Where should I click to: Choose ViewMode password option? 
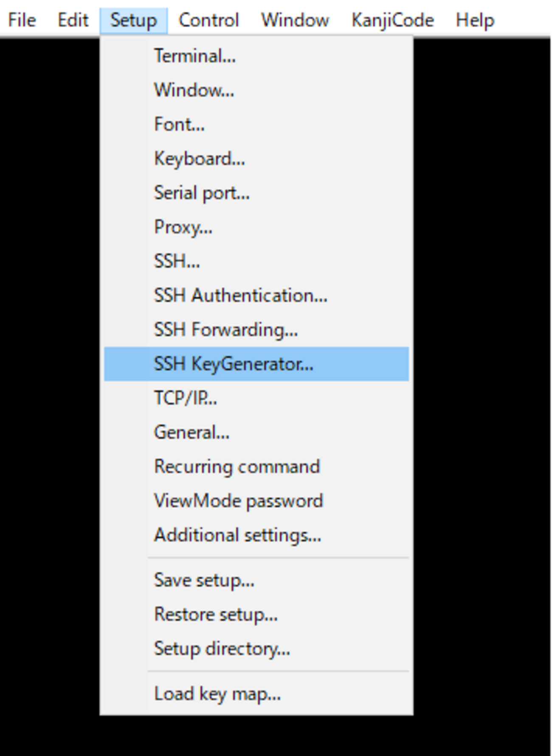(238, 501)
